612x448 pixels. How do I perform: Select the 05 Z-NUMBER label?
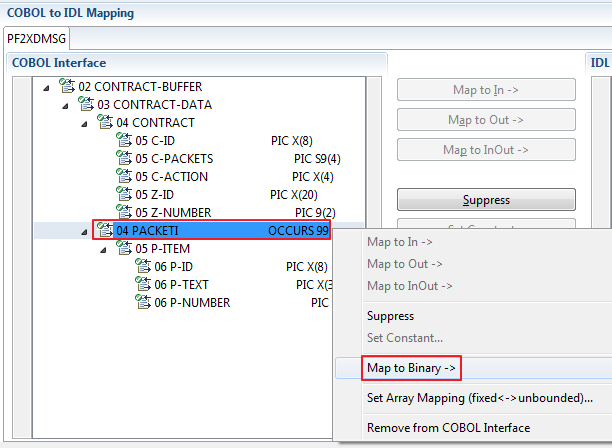pos(173,212)
